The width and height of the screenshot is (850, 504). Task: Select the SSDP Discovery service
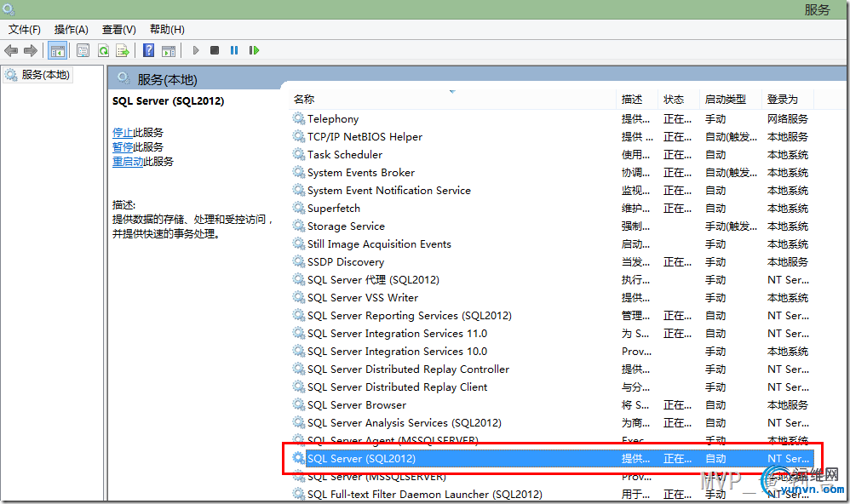tap(552, 261)
